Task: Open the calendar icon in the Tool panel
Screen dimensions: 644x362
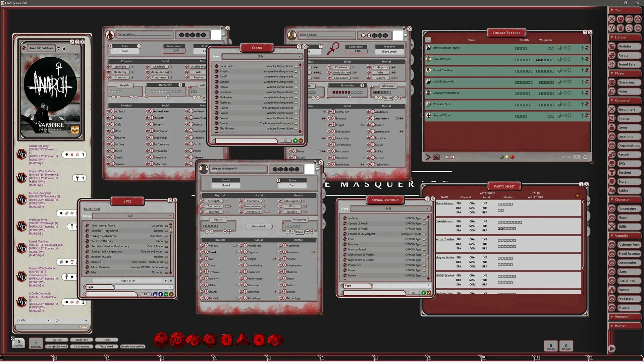Action: pyautogui.click(x=629, y=19)
